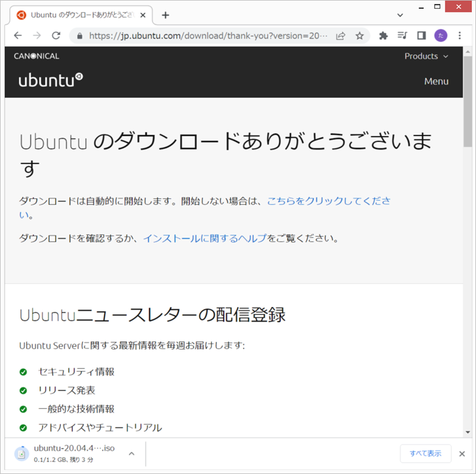
Task: Close the downloads bar
Action: tap(462, 454)
